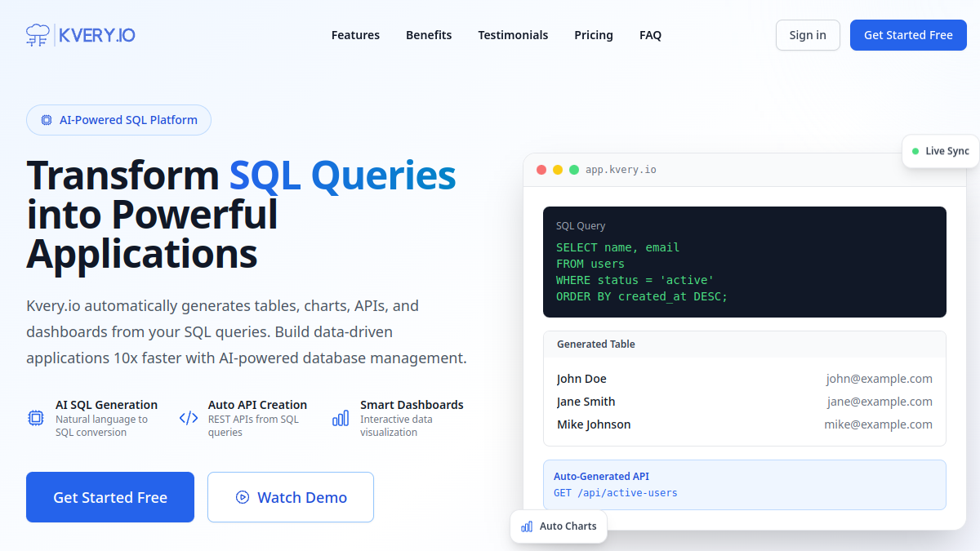Click Get Started Free in the header

tap(908, 35)
